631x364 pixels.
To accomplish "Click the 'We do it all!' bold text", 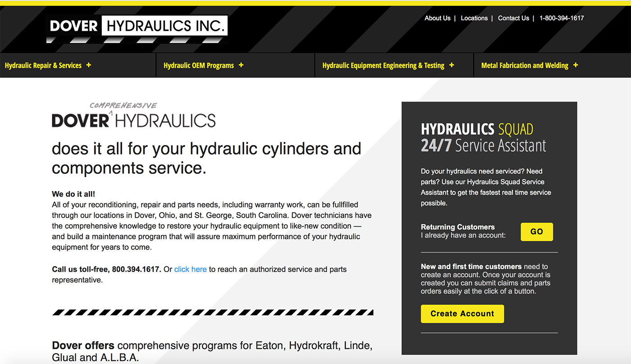I will (x=73, y=194).
